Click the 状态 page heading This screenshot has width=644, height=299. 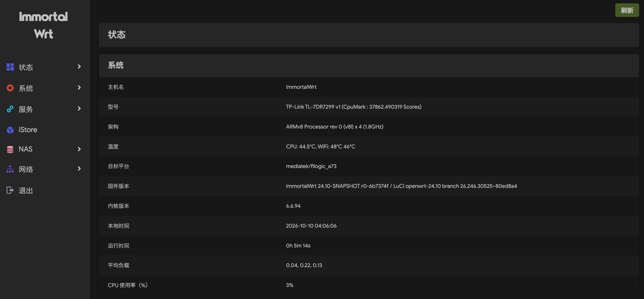click(x=117, y=35)
